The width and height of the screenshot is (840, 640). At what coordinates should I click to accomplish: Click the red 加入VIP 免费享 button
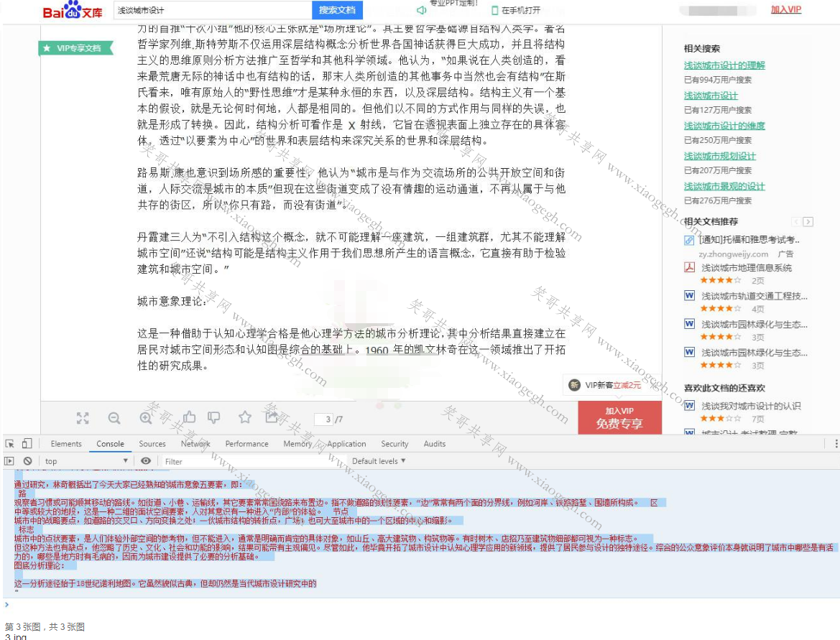[x=620, y=418]
